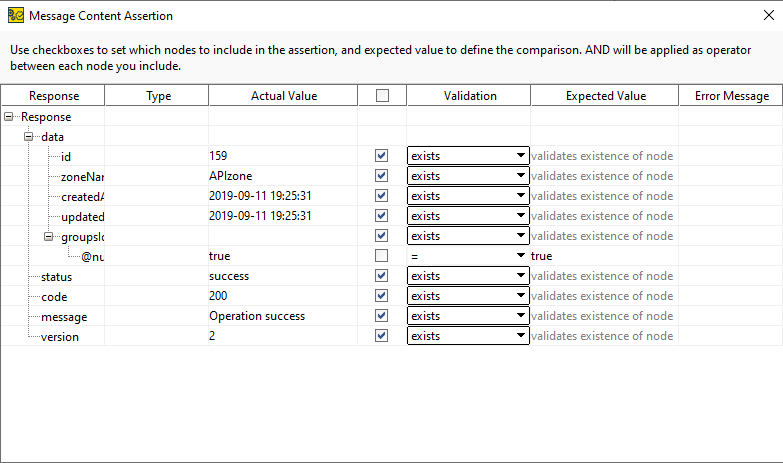Image resolution: width=783 pixels, height=463 pixels.
Task: Edit expected value 'true' field
Action: [603, 256]
